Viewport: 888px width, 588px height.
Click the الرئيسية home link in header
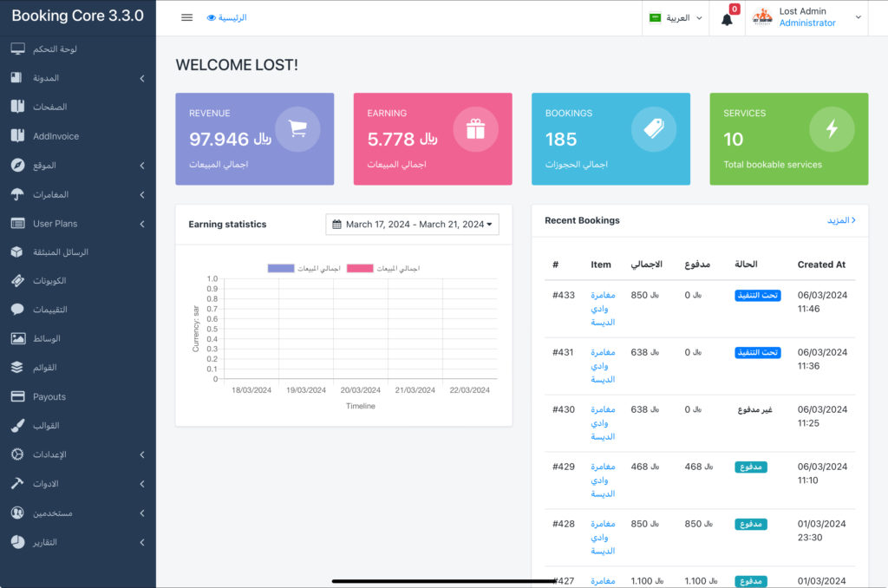pos(226,17)
